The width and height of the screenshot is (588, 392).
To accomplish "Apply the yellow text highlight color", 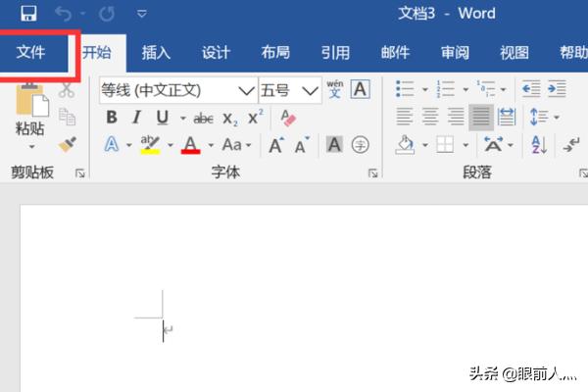I will [x=150, y=145].
